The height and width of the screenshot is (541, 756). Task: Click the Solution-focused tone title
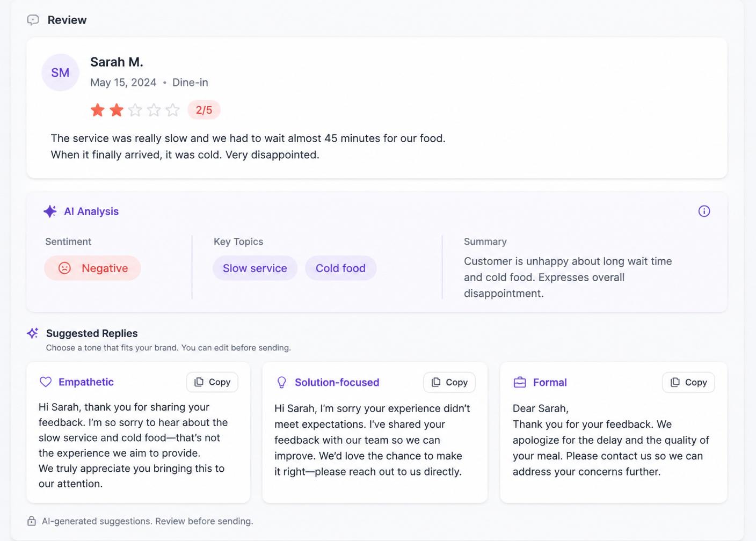coord(337,383)
